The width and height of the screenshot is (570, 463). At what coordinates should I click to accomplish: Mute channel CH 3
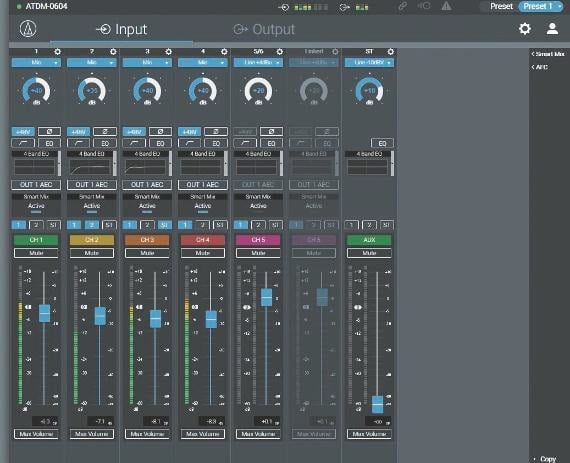coord(147,253)
